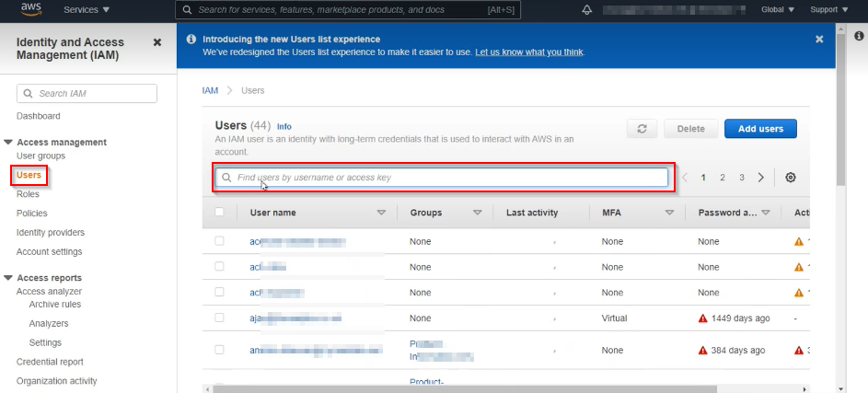Open Identity providers in the sidebar
The image size is (868, 393).
(51, 233)
